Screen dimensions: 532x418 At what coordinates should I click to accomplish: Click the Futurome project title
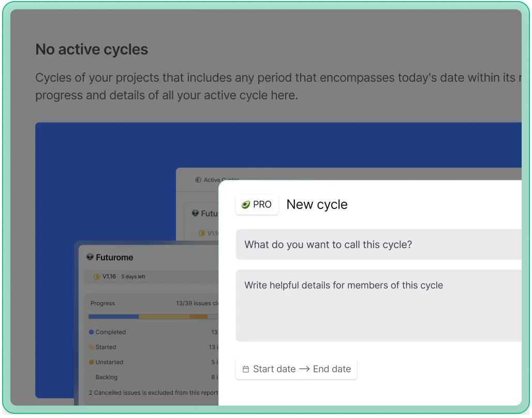[114, 257]
